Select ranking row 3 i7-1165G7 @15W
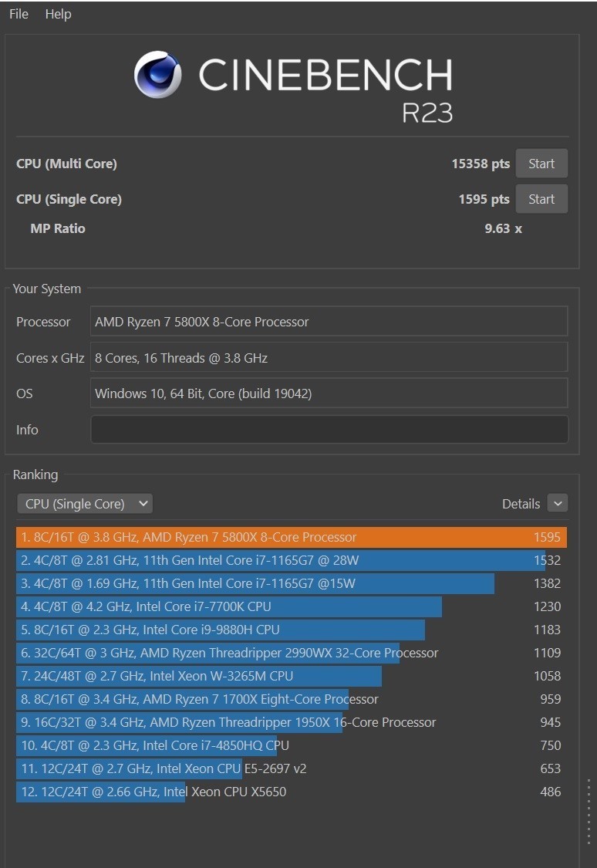The width and height of the screenshot is (597, 868). coord(292,583)
